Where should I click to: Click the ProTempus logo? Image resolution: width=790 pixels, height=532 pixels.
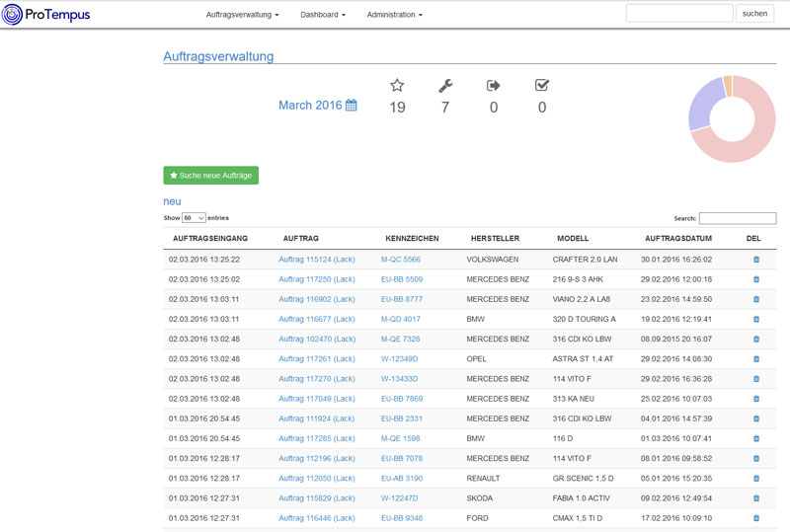[x=45, y=14]
